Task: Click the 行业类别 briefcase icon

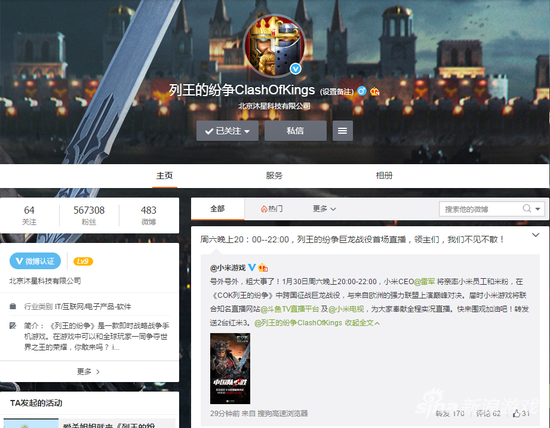Action: click(13, 306)
